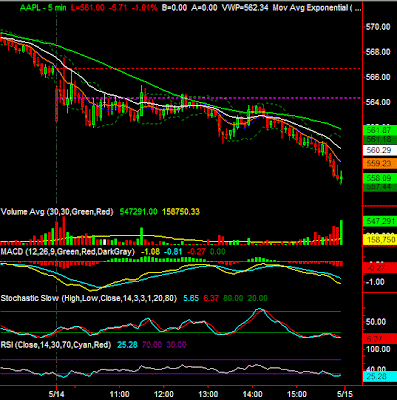Screen dimensions: 397x400
Task: Select the red -0.27 MACD value tag
Action: click(379, 268)
